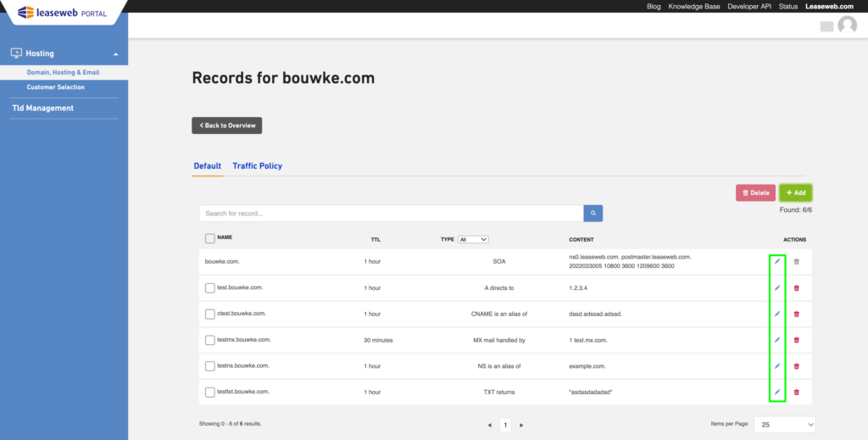Click the greyed trash icon for SOA record
Viewport: 868px width, 440px height.
coord(797,261)
